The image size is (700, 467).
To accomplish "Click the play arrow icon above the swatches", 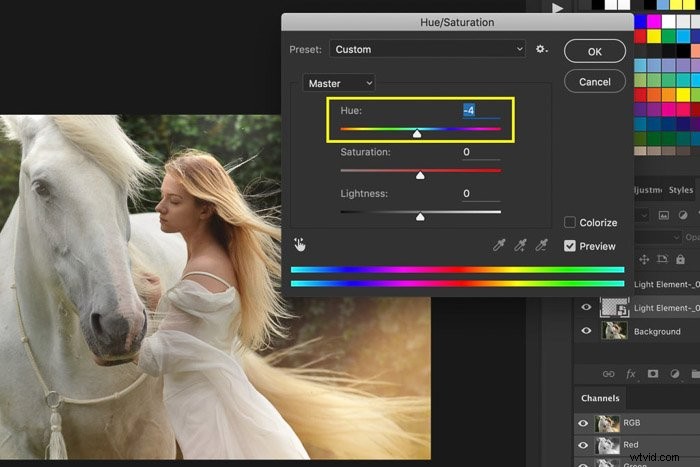I will [557, 8].
